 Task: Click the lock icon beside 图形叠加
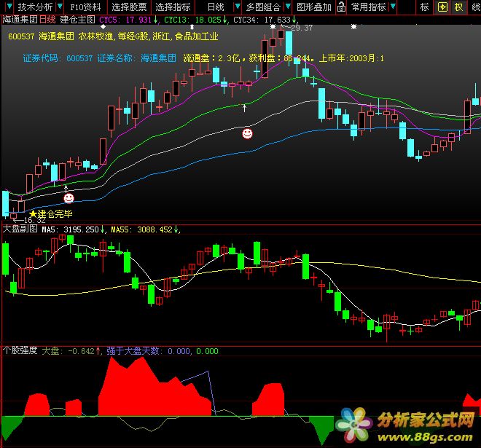pyautogui.click(x=341, y=7)
